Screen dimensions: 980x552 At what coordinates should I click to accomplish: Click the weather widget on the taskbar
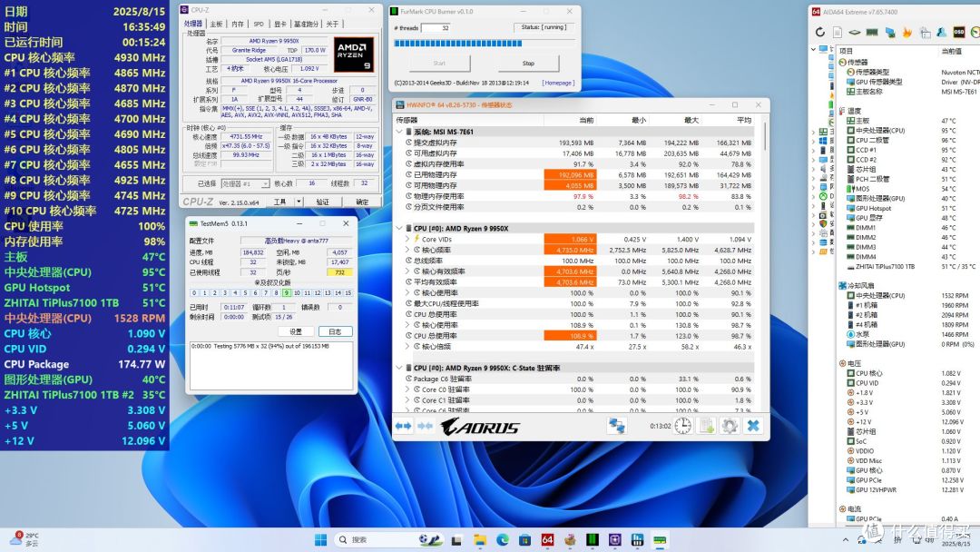coord(24,539)
